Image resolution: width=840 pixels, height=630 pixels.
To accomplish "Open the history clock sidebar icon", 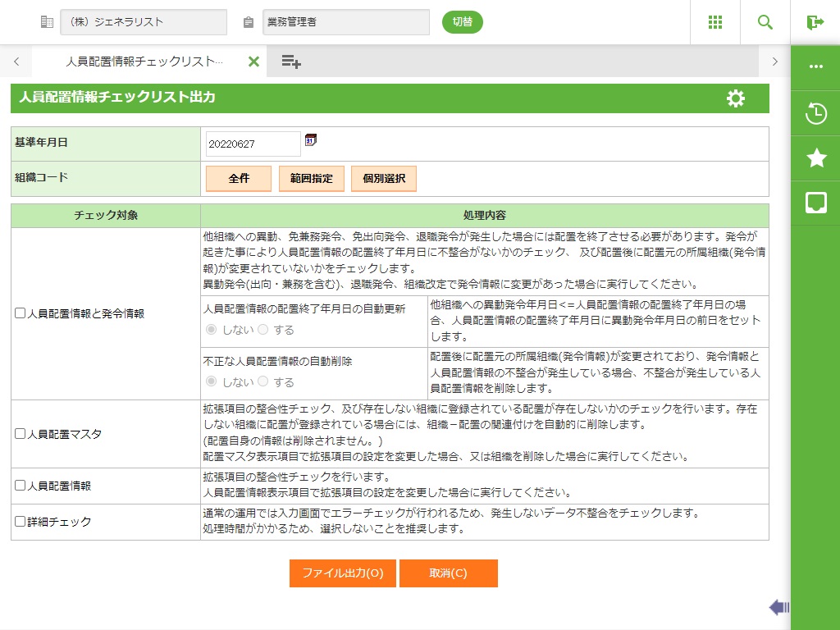I will tap(815, 113).
